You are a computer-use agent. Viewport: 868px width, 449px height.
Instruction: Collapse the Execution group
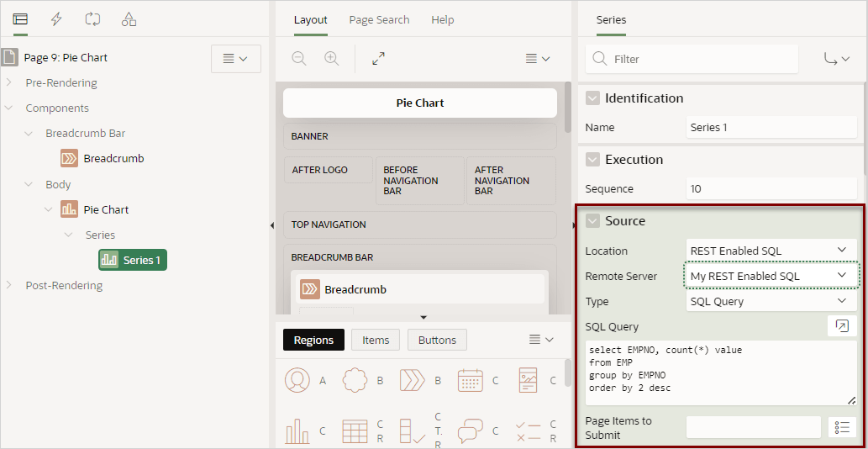tap(593, 160)
